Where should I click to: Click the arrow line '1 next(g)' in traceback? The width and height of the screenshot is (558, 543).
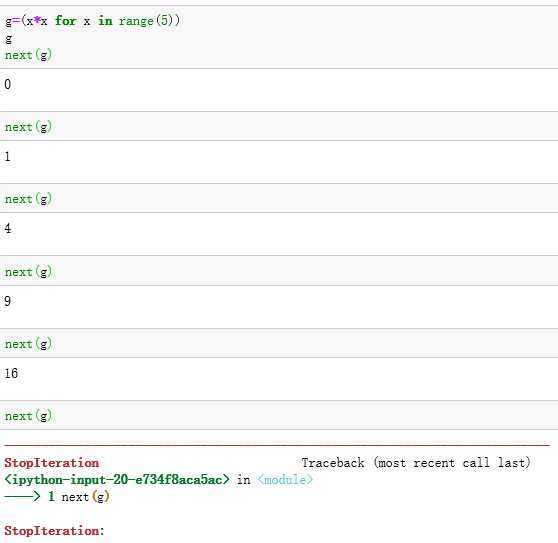pyautogui.click(x=57, y=496)
